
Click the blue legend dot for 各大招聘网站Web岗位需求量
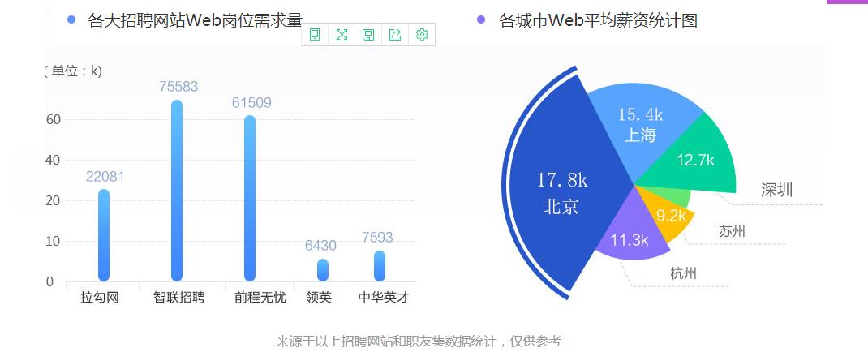click(71, 20)
